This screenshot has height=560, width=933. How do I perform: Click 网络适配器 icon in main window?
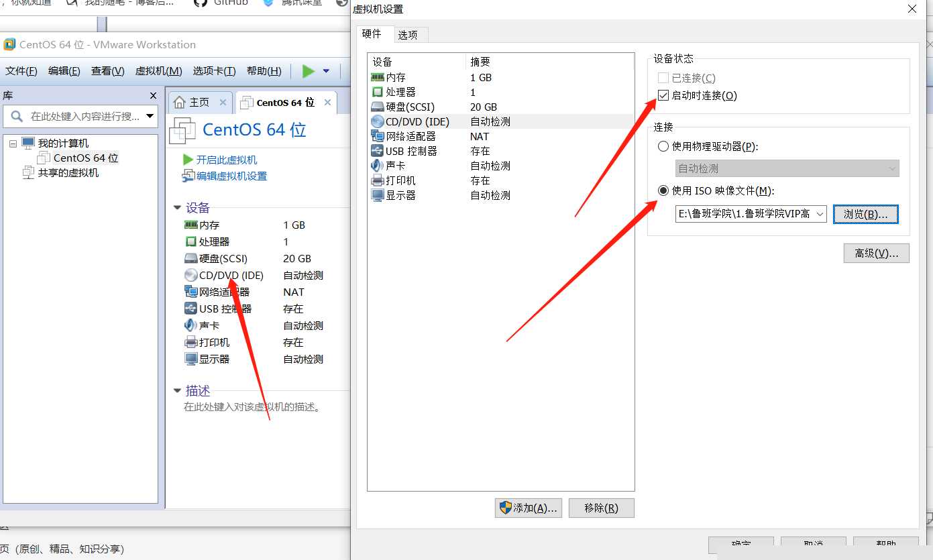point(190,292)
